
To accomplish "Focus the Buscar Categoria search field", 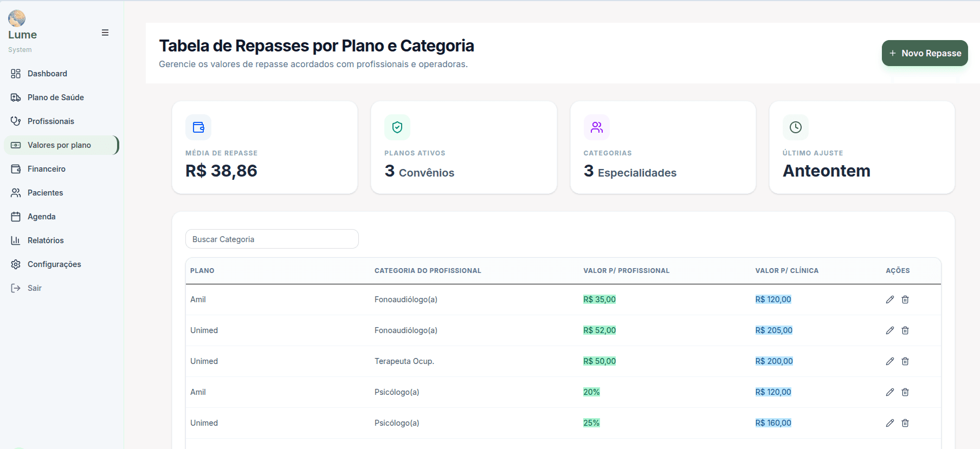I will [x=272, y=239].
